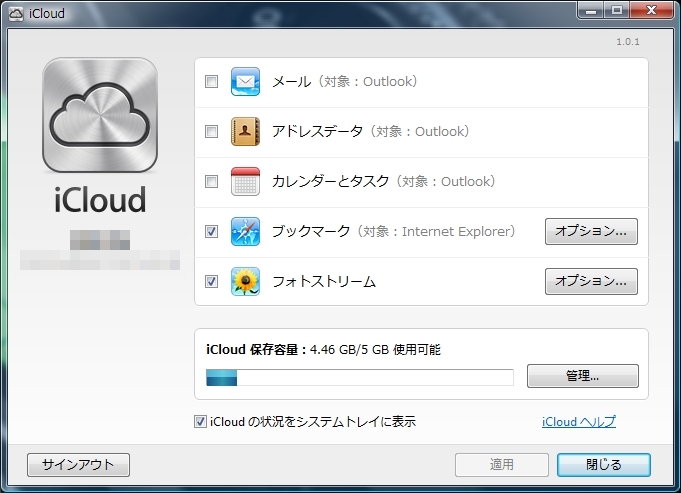Uncheck the フォトストリーム checkbox
This screenshot has width=681, height=493.
[x=212, y=281]
